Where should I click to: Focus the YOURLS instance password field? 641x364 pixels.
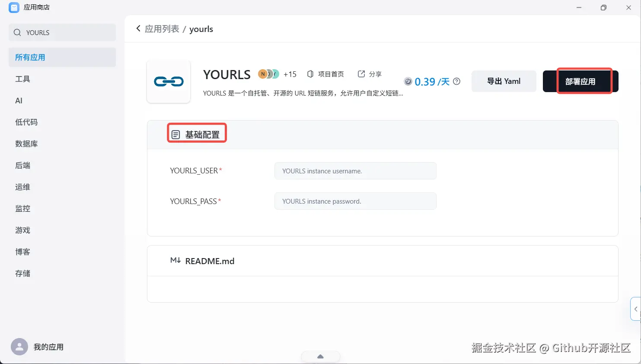coord(355,201)
